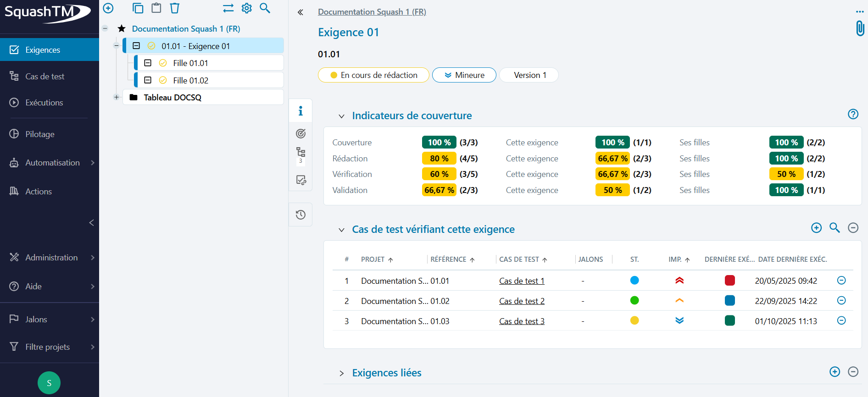Image resolution: width=868 pixels, height=397 pixels.
Task: Open the attachments paperclip icon
Action: pyautogui.click(x=860, y=28)
